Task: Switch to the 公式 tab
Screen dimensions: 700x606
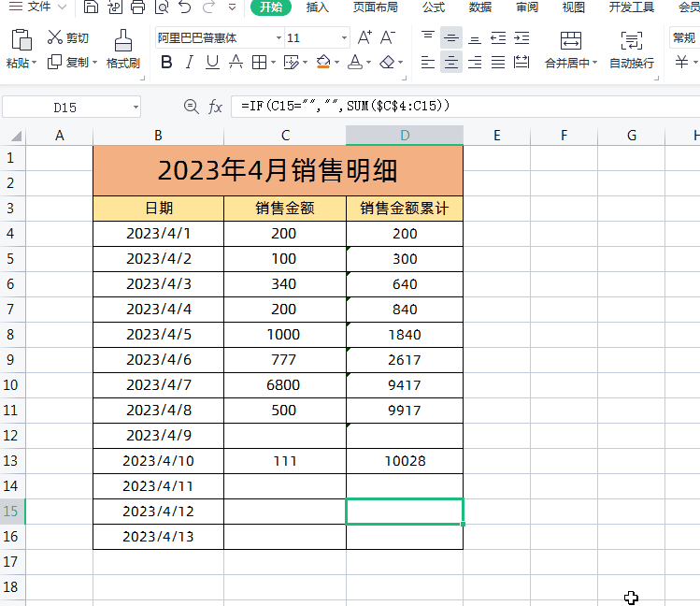Action: pos(434,7)
